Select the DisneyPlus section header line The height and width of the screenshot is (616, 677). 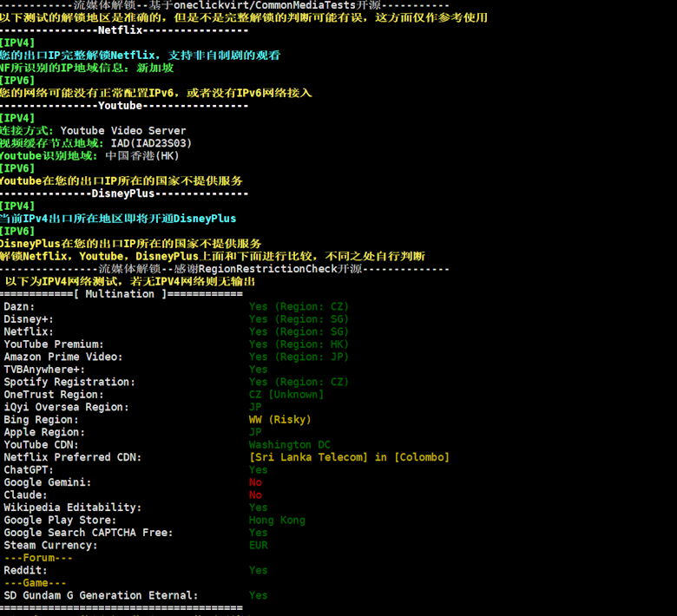coord(124,193)
